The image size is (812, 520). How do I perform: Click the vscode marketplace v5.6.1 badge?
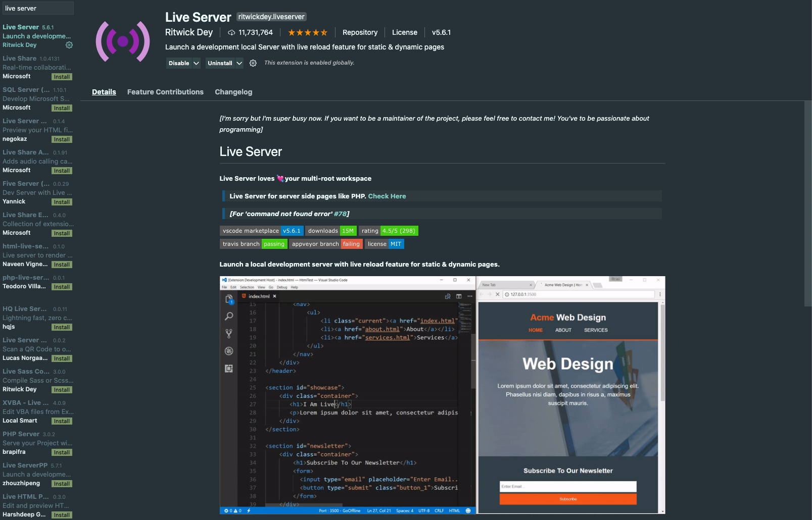(262, 231)
